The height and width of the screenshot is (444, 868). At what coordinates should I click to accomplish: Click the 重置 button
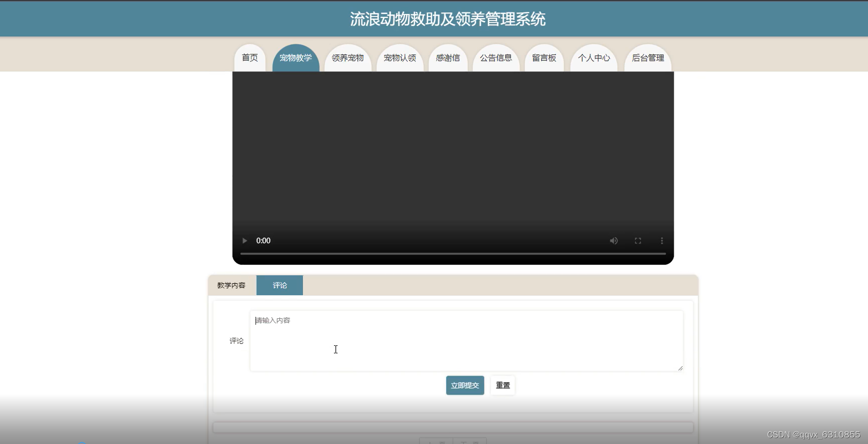(x=503, y=385)
